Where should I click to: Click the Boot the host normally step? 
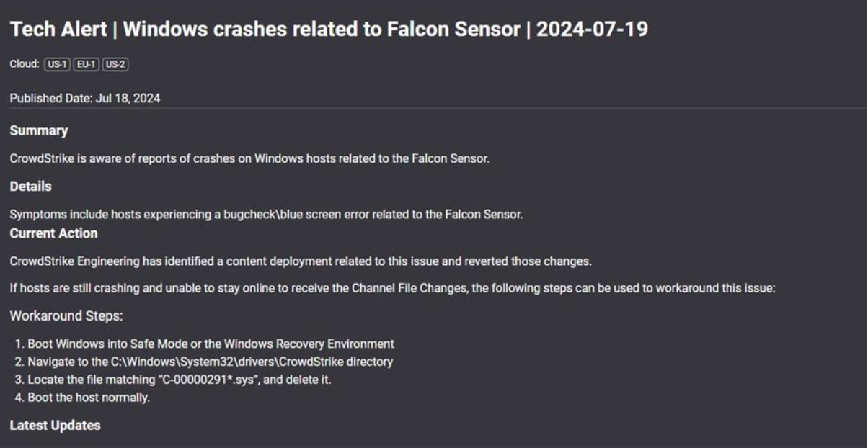coord(89,398)
